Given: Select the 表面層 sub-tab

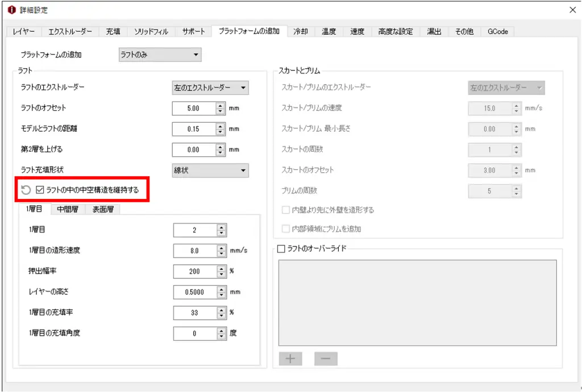Looking at the screenshot, I should tap(103, 210).
